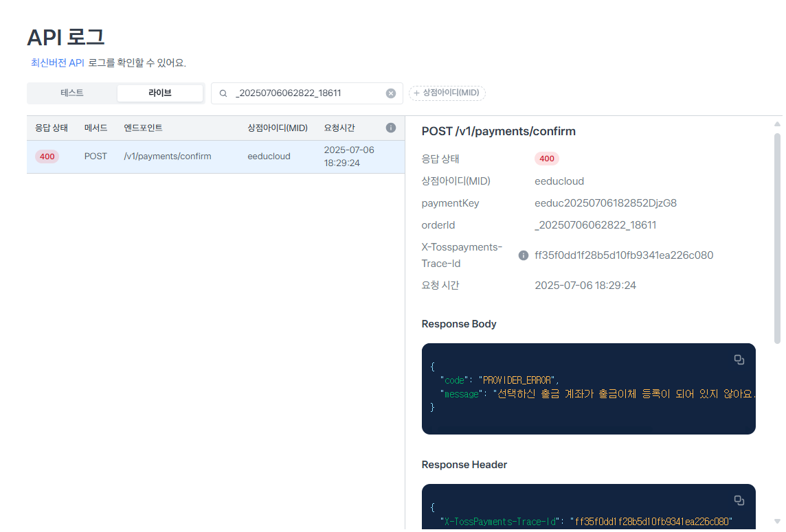Image resolution: width=786 pixels, height=532 pixels.
Task: Select the /v1/payments/confirm log row
Action: point(216,157)
